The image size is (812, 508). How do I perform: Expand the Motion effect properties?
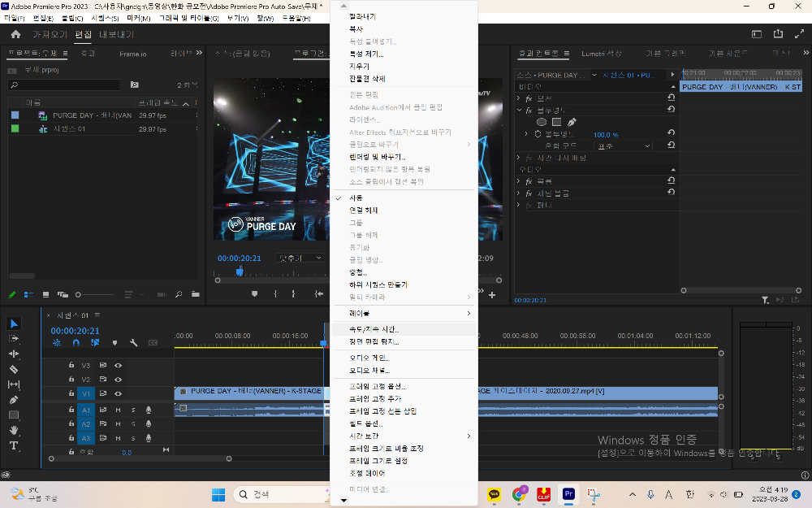(x=519, y=98)
